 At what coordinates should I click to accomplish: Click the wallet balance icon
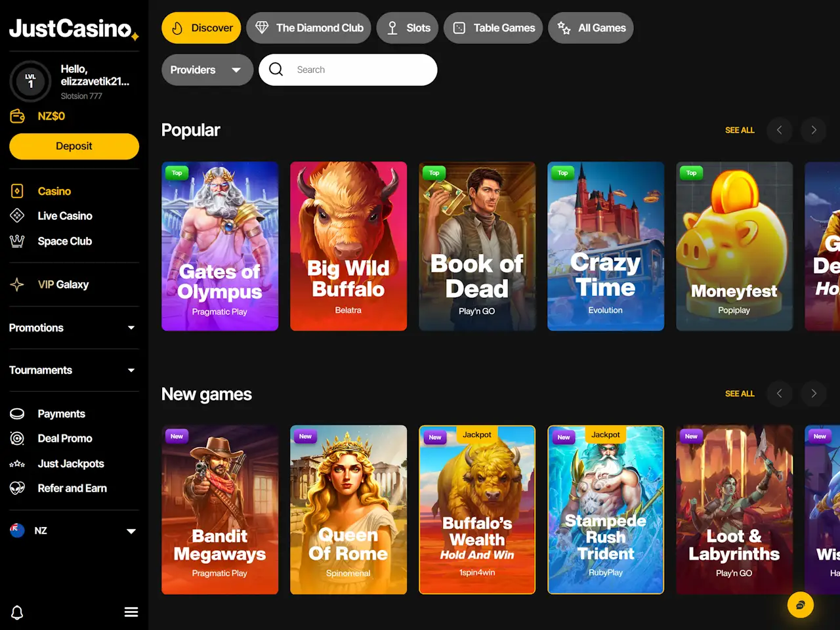click(x=18, y=116)
